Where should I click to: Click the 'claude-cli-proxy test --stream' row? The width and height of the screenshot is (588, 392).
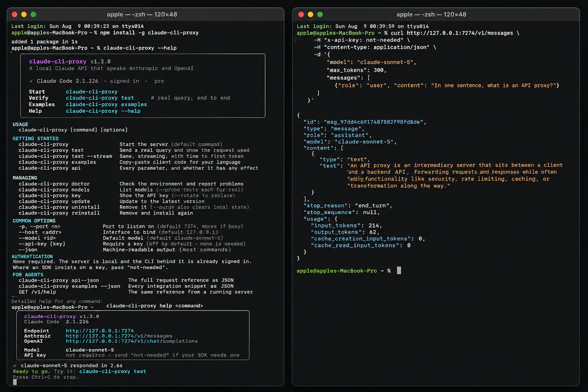131,156
